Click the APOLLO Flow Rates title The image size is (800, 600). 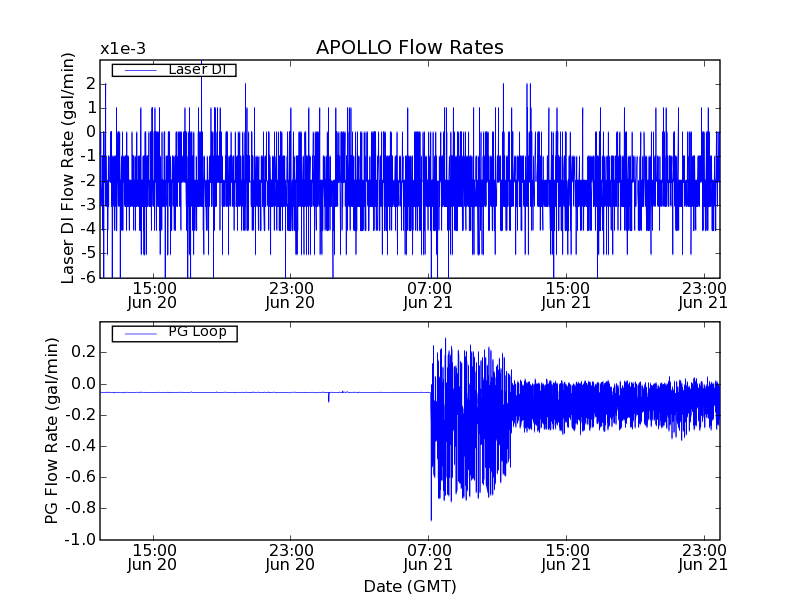(x=410, y=47)
